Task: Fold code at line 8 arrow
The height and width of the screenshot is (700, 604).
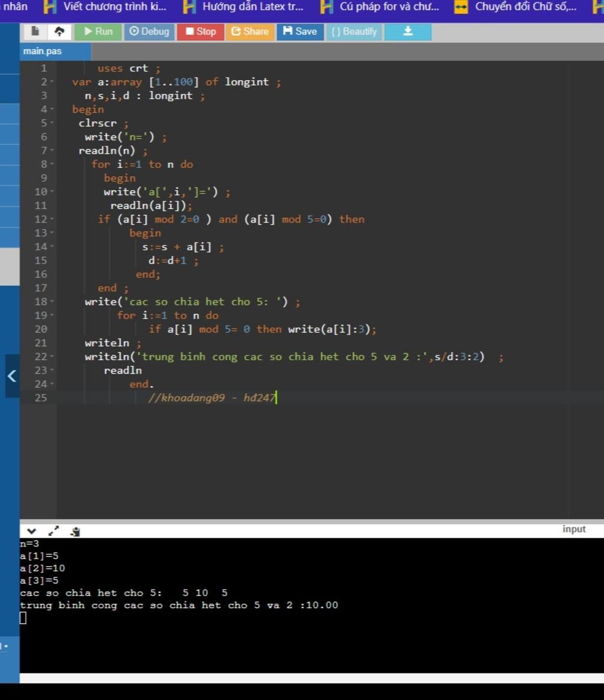Action: [52, 164]
